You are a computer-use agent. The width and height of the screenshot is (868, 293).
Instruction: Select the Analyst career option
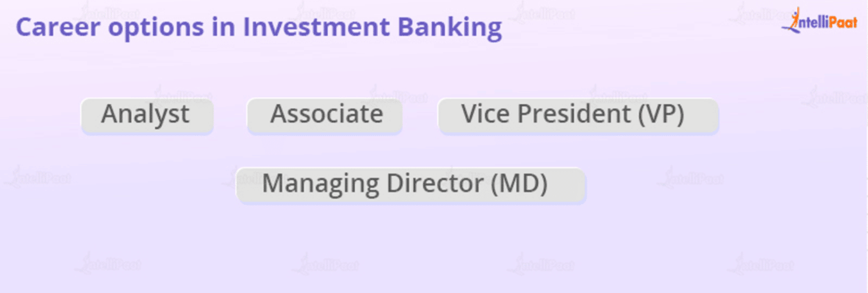tap(147, 115)
